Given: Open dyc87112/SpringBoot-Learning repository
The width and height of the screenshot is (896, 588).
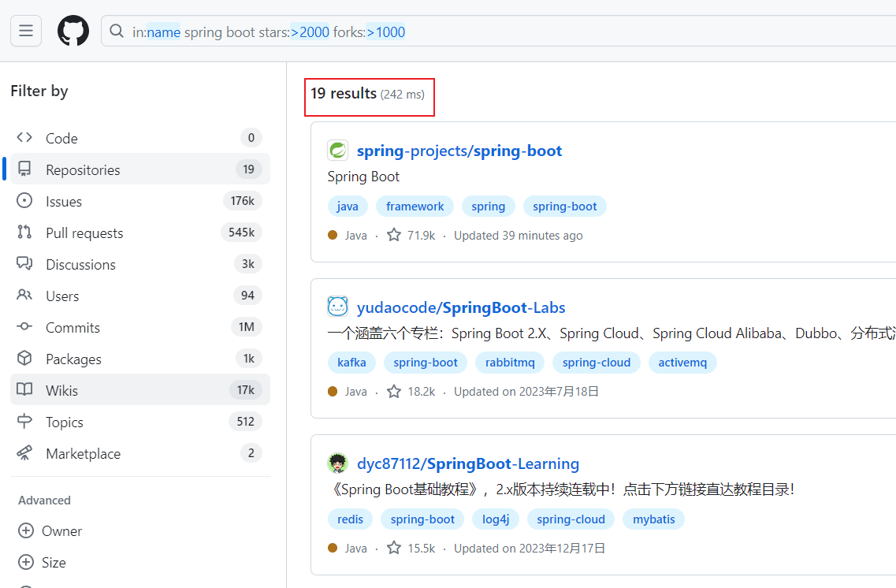Looking at the screenshot, I should point(468,463).
